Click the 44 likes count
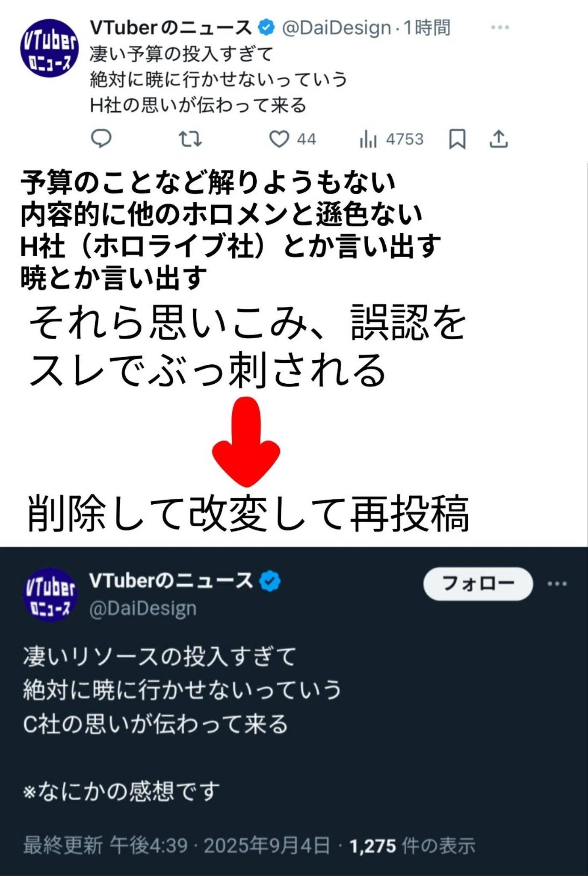Image resolution: width=588 pixels, height=876 pixels. (x=306, y=139)
